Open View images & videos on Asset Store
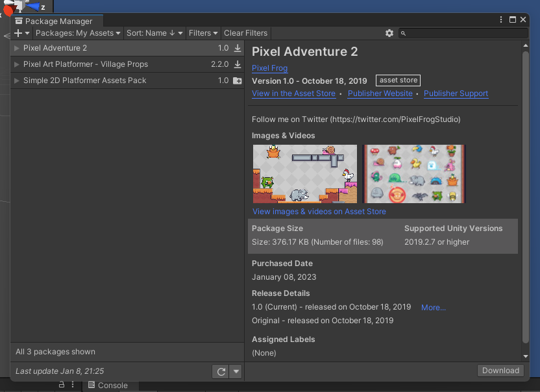 click(319, 212)
